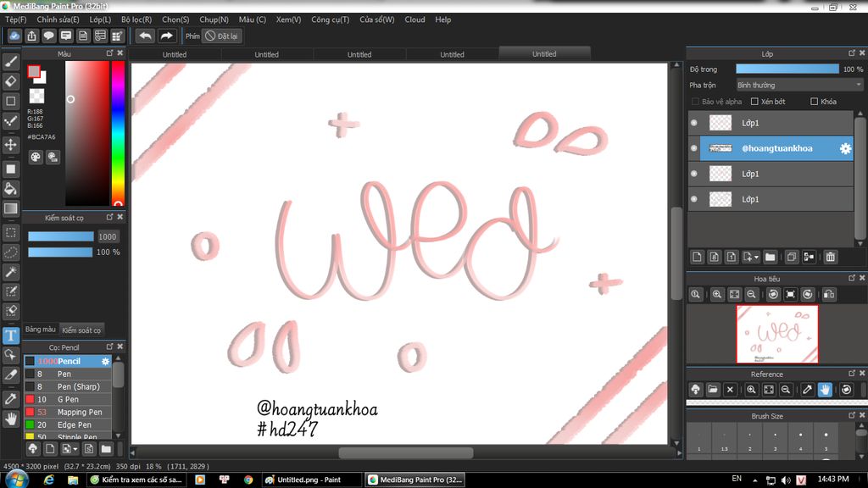Activate Reference panel hand tool
Viewport: 868px width, 488px height.
tap(825, 390)
